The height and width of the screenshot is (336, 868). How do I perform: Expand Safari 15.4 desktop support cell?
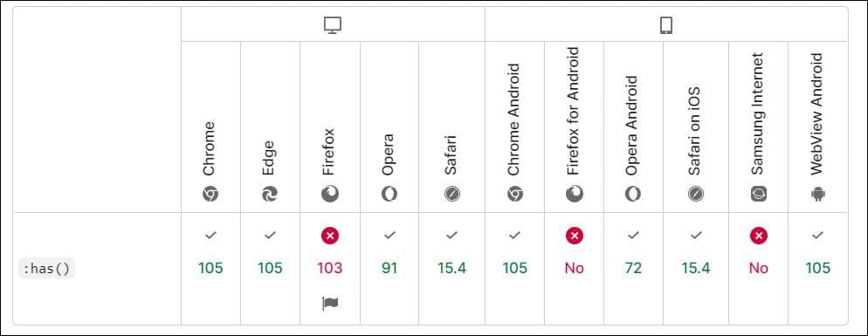click(451, 269)
